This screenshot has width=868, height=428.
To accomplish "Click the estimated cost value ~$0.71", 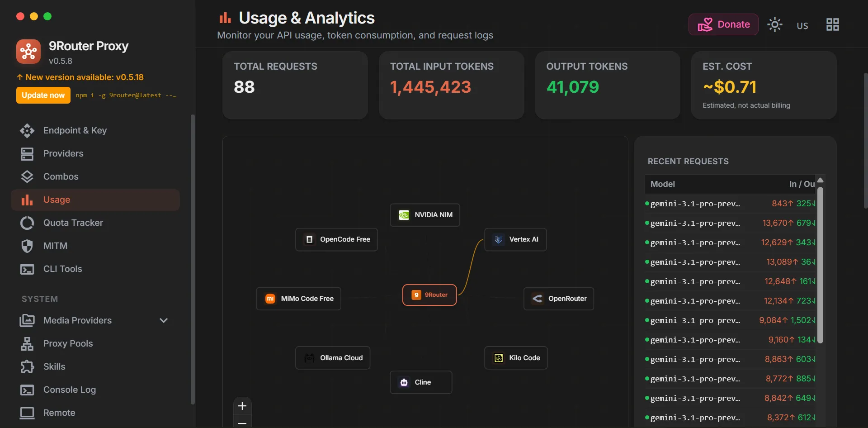I will [730, 87].
